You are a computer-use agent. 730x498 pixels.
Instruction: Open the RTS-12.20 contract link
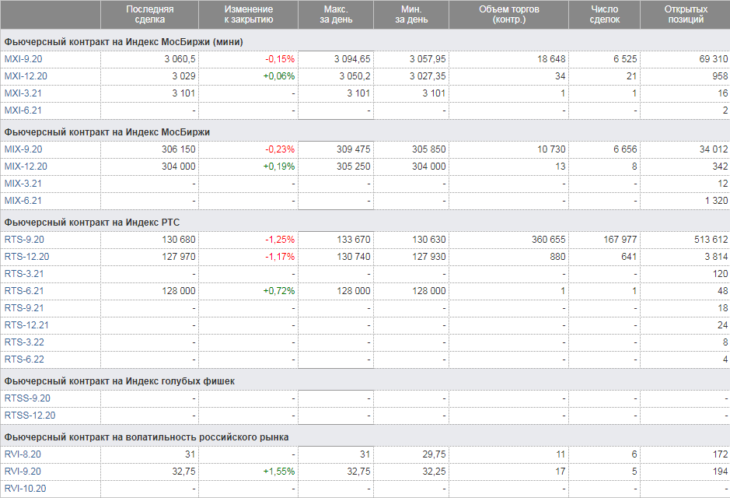27,257
